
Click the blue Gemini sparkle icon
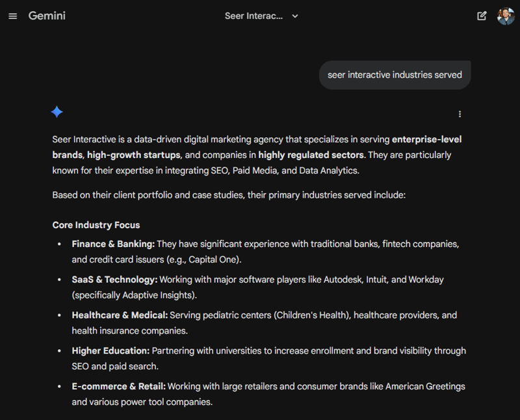click(x=57, y=112)
